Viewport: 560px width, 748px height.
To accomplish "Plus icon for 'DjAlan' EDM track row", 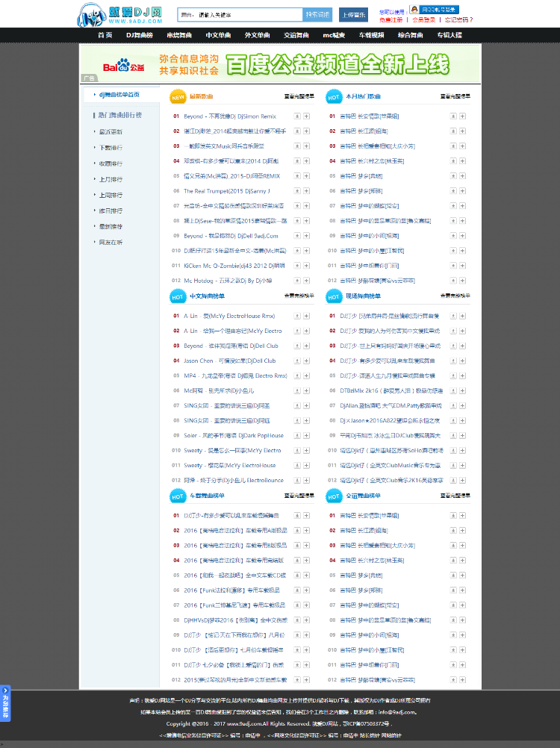I will (x=462, y=405).
